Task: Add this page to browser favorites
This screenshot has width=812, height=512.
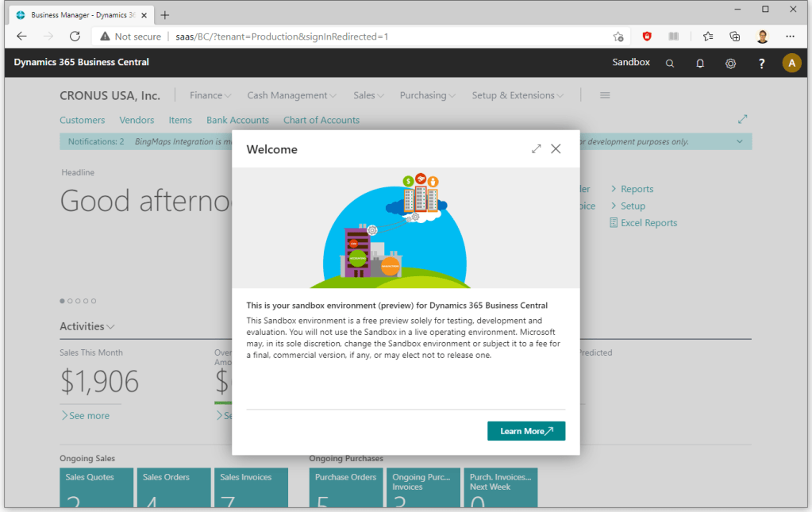Action: coord(618,37)
